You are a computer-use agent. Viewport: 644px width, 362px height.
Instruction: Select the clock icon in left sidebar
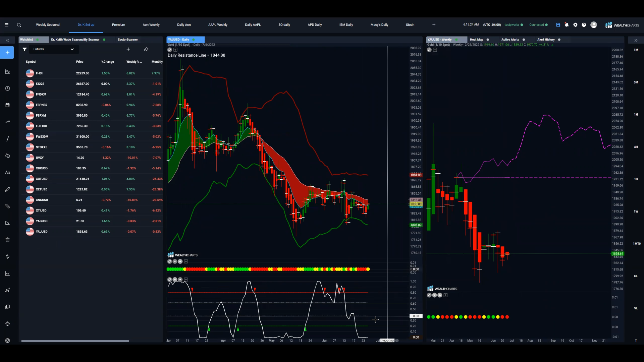7,88
